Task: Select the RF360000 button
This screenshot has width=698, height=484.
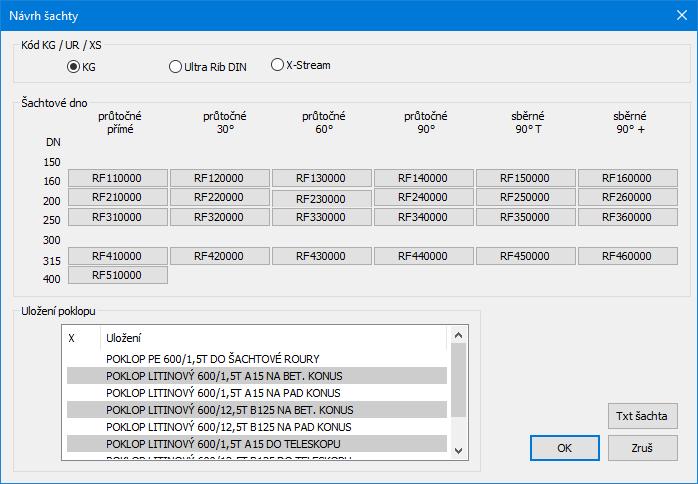Action: point(628,217)
